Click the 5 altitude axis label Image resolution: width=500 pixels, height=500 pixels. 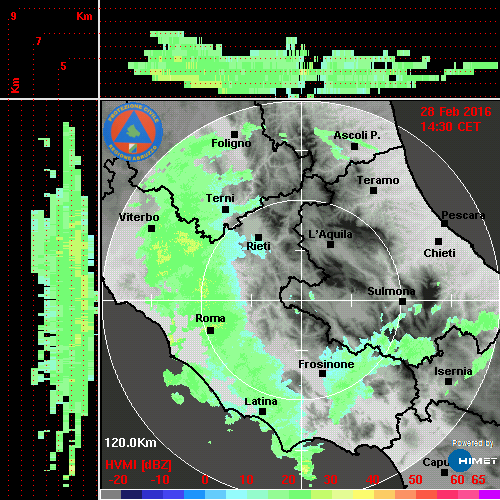(x=63, y=66)
